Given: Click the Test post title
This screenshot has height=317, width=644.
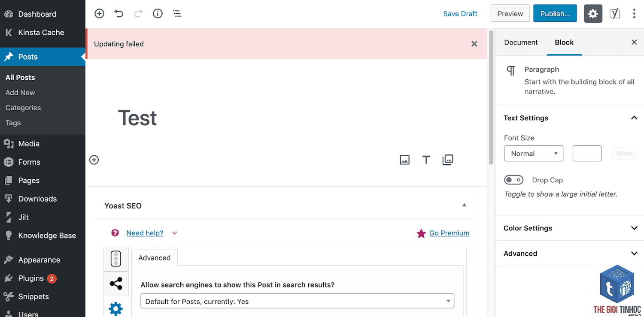Looking at the screenshot, I should click(x=137, y=118).
